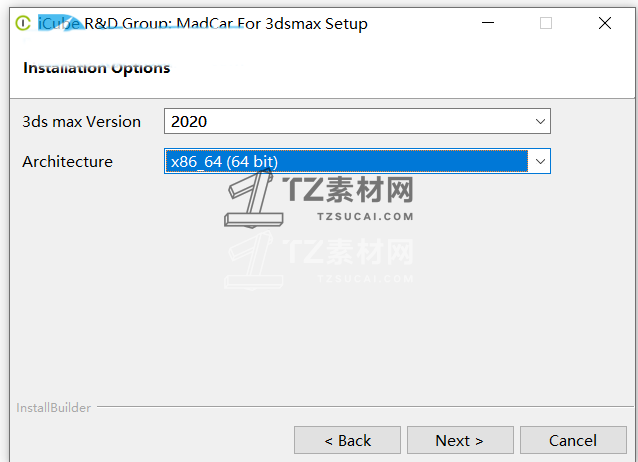Click the 2020 version combo box
Image resolution: width=638 pixels, height=462 pixels.
(x=357, y=121)
